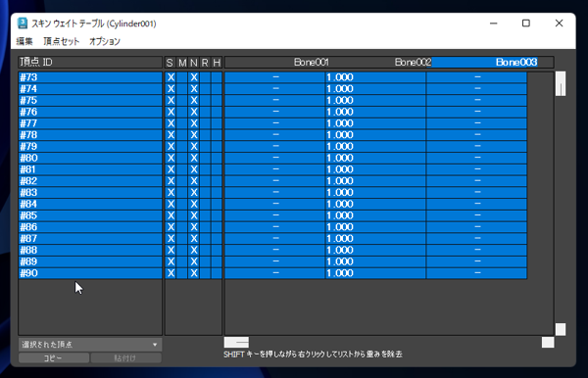This screenshot has width=588, height=378.
Task: Select vertex row #79
Action: [90, 147]
